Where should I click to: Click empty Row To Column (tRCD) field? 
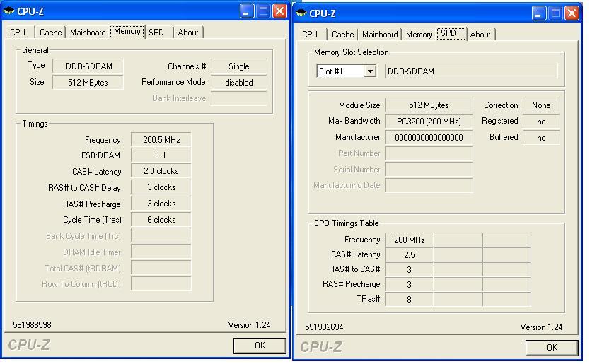click(161, 283)
